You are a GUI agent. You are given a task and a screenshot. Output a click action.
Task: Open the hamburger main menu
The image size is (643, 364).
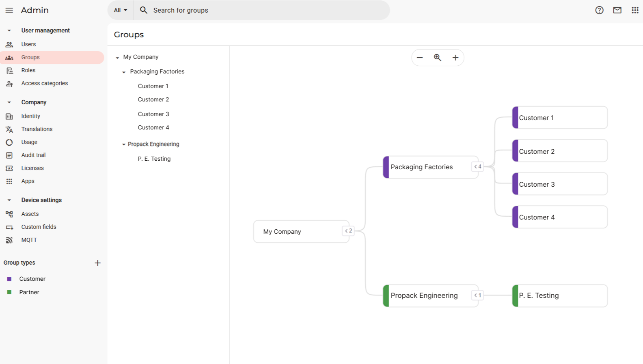pos(9,10)
